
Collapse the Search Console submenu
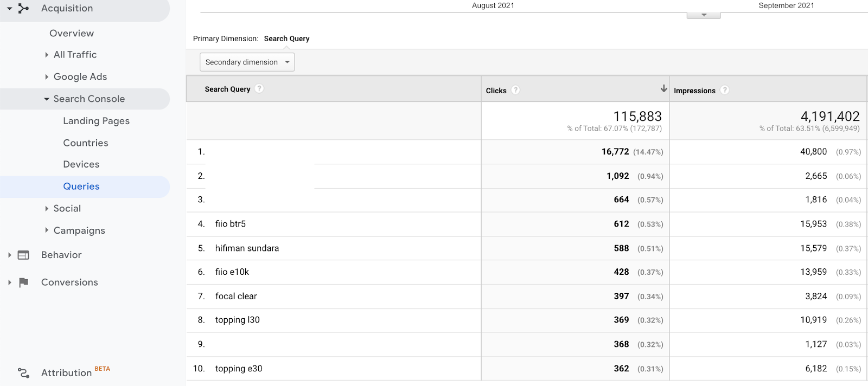click(47, 99)
